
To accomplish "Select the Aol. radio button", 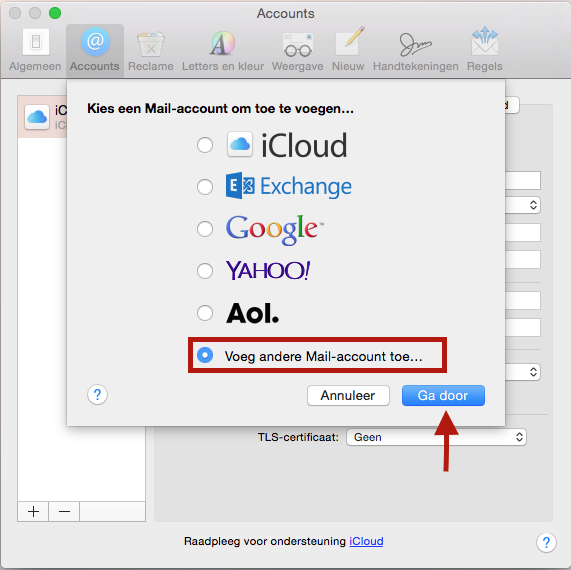I will pyautogui.click(x=205, y=312).
